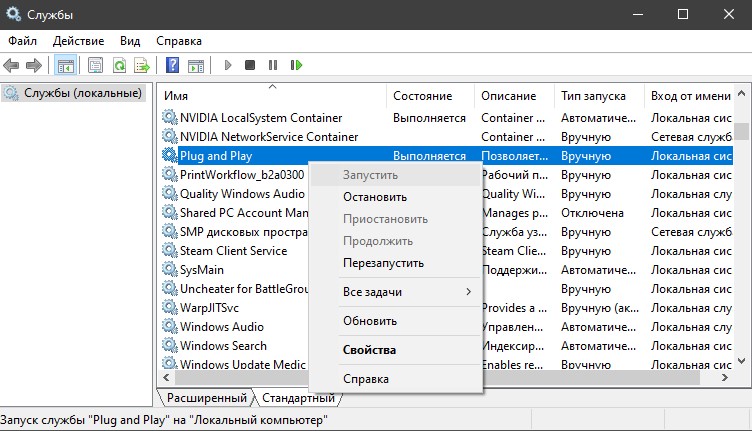Click the Restart service toolbar icon

pos(296,65)
